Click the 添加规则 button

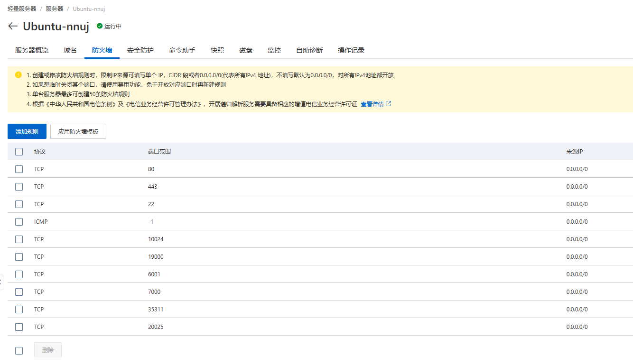tap(27, 132)
